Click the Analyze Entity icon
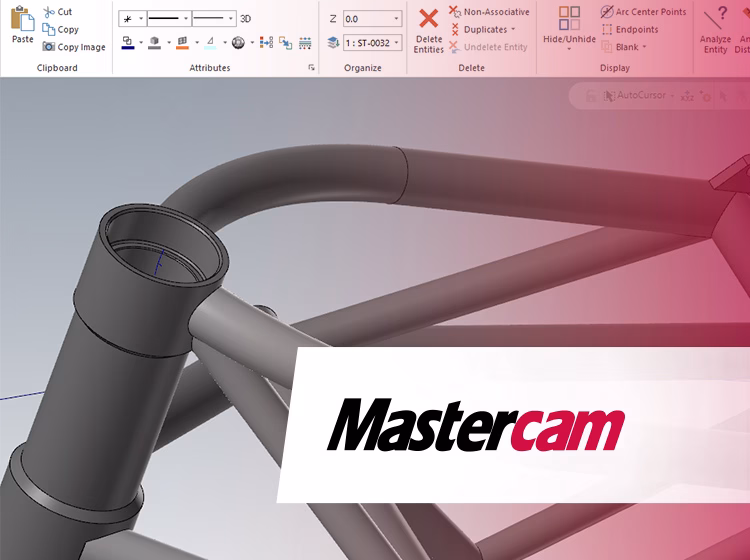This screenshot has height=560, width=750. pyautogui.click(x=715, y=18)
